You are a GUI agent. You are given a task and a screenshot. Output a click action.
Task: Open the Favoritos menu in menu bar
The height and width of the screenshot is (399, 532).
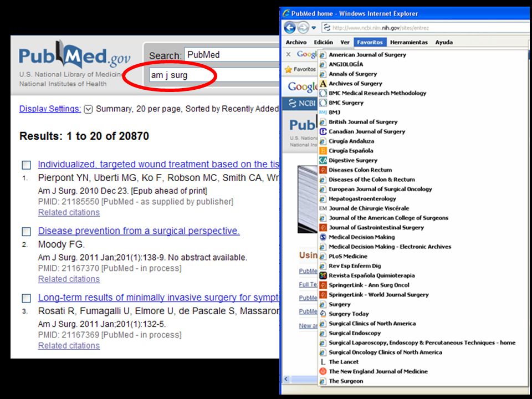pyautogui.click(x=370, y=43)
